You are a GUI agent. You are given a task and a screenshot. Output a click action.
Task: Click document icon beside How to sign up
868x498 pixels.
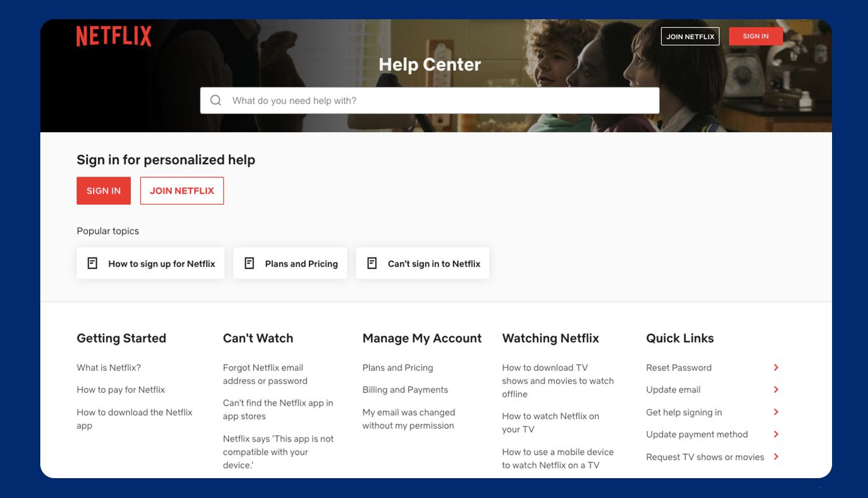pyautogui.click(x=92, y=263)
